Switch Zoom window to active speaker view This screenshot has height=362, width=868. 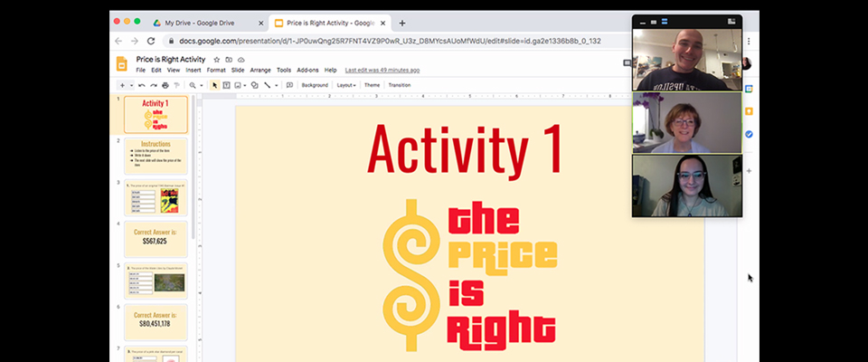654,23
